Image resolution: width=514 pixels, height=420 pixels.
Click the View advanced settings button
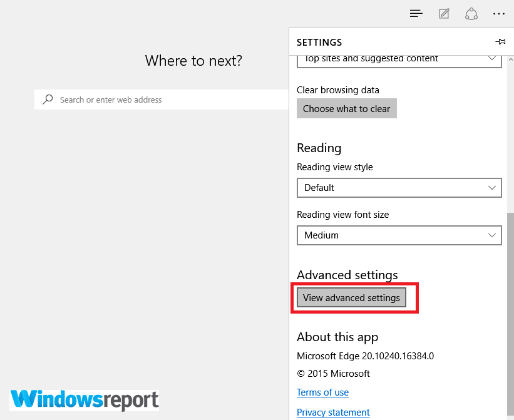351,298
